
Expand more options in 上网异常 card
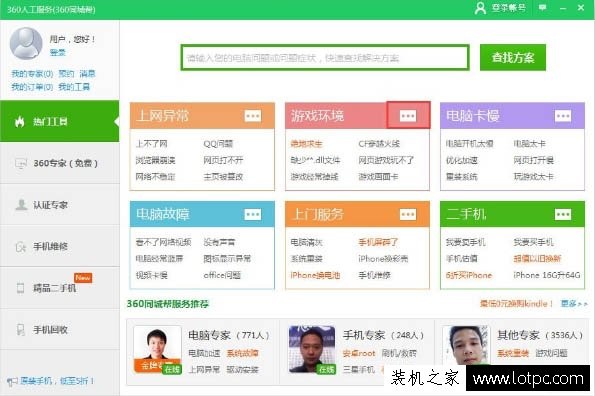[x=253, y=116]
